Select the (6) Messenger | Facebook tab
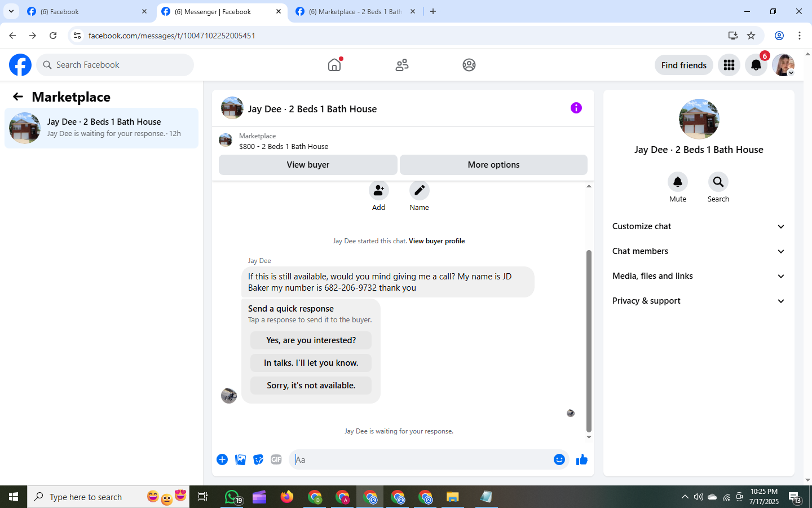 coord(222,11)
